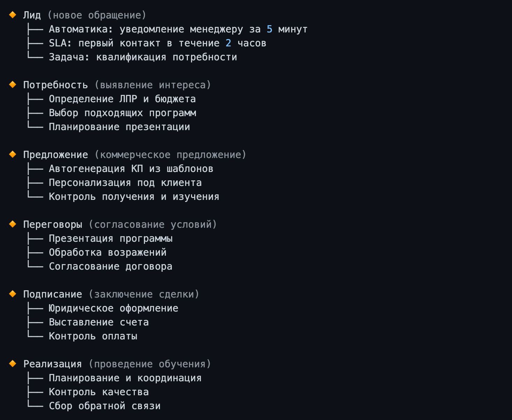Click the orange diamond icon beside Подписание
512x420 pixels.
tap(13, 294)
